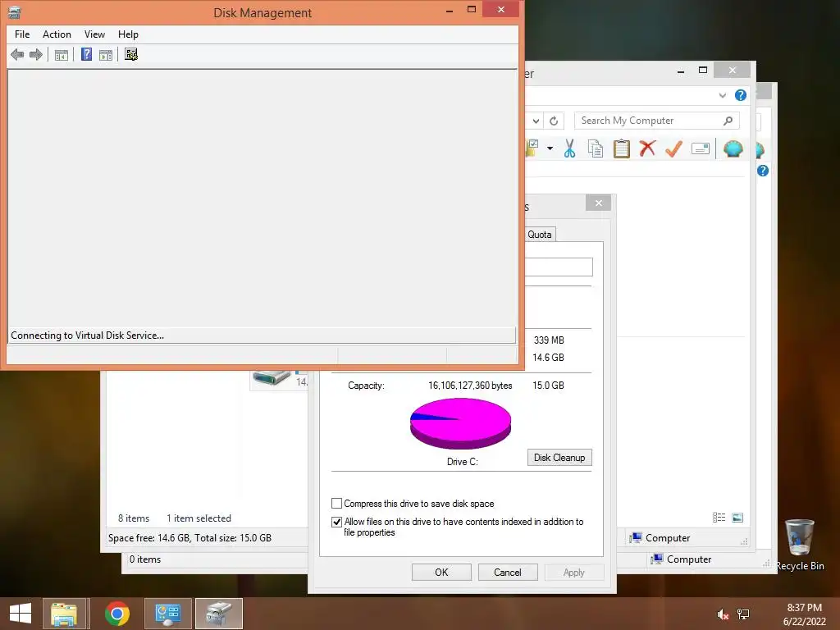Click the '339 MB' used space value
The image size is (840, 630).
point(549,340)
